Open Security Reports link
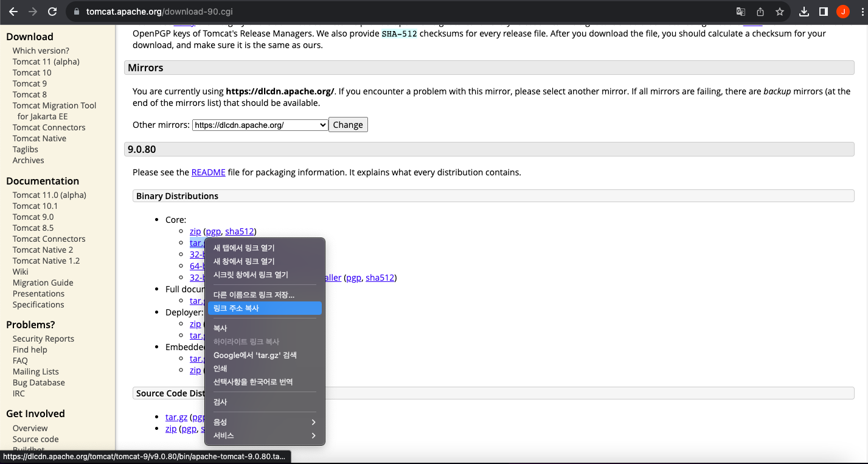The width and height of the screenshot is (868, 464). (x=44, y=339)
